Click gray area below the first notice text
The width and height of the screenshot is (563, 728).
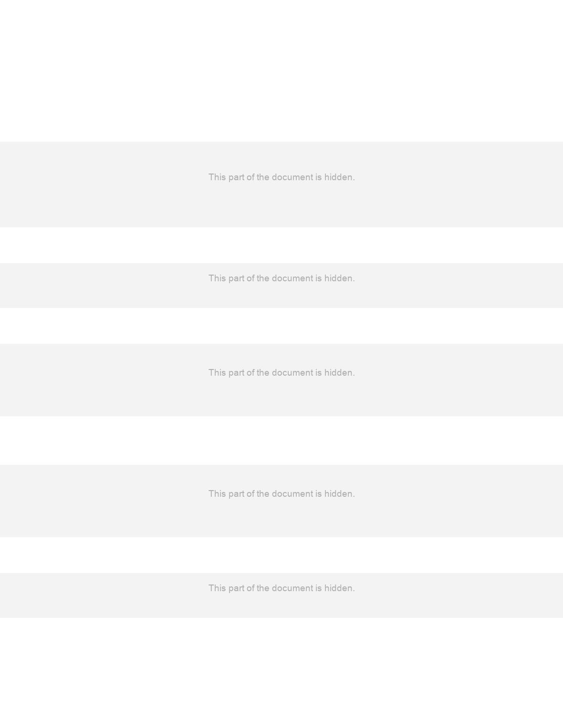[281, 205]
